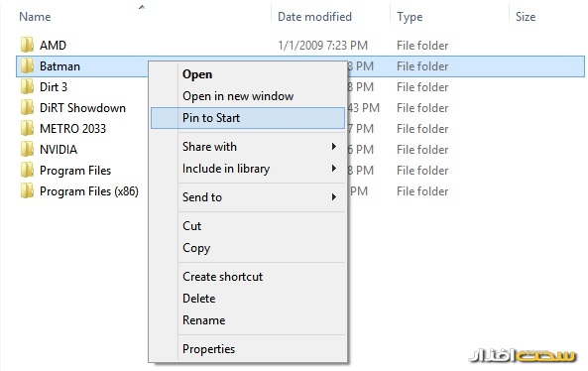Choose Cut in the context menu
This screenshot has height=371, width=588.
point(248,226)
